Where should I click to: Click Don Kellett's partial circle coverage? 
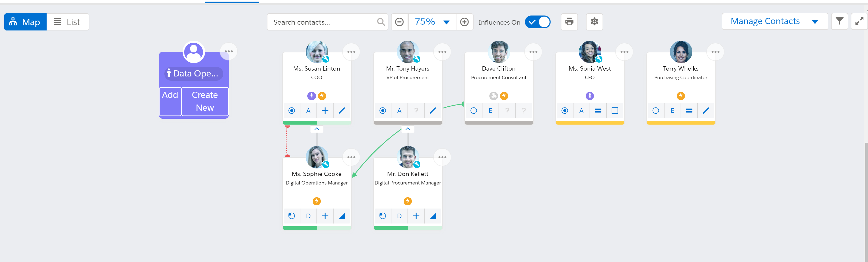coord(382,216)
